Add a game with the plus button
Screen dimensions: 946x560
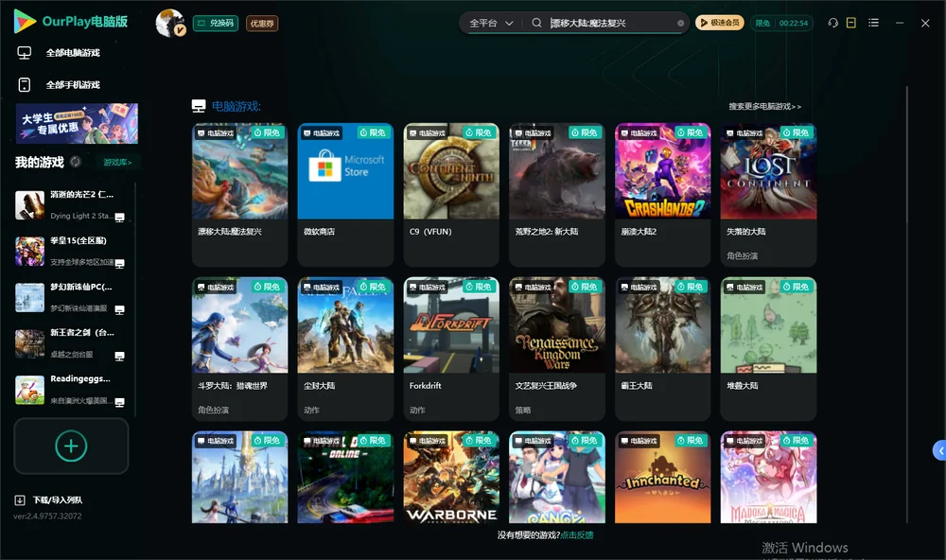tap(71, 446)
